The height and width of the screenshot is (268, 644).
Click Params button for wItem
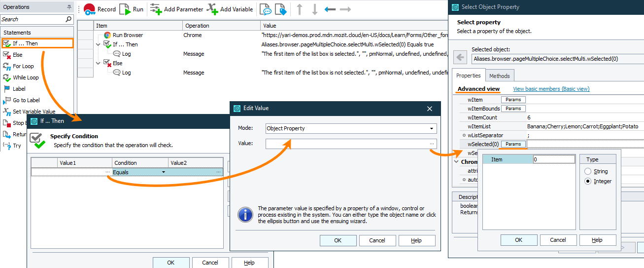pyautogui.click(x=513, y=100)
